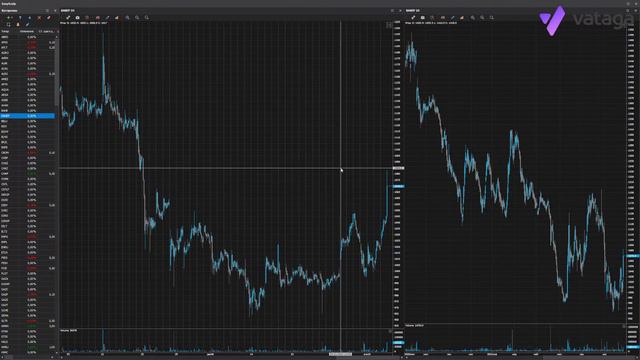Click the first white link icon in the right chart toolbar
This screenshot has height=360, width=640.
point(413,18)
